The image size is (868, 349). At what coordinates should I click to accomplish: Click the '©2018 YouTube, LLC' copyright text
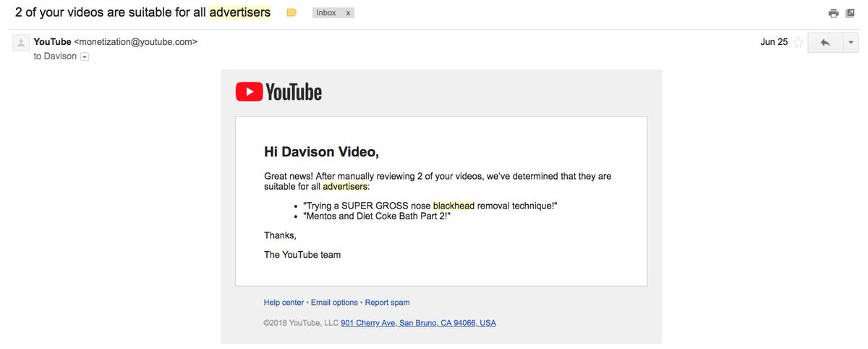(301, 323)
